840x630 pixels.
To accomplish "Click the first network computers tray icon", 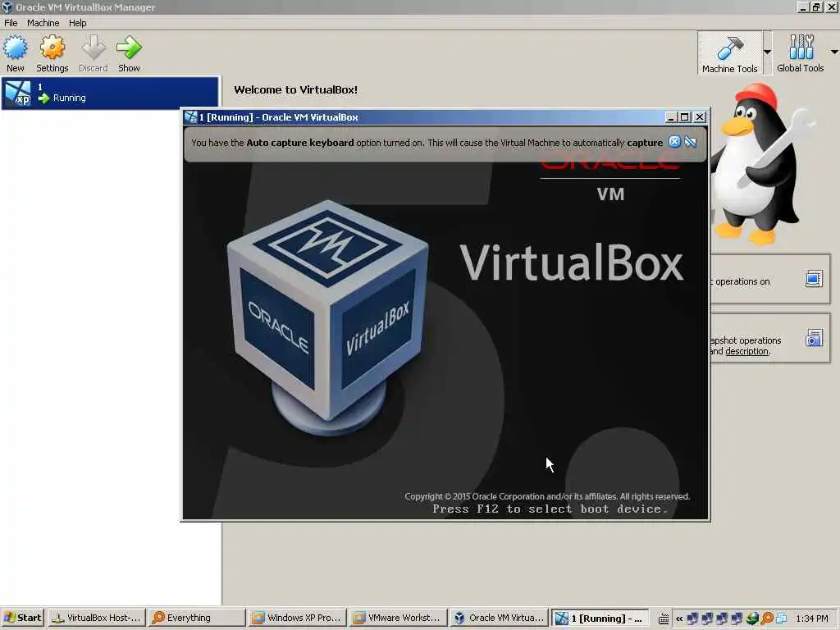I will pyautogui.click(x=692, y=619).
